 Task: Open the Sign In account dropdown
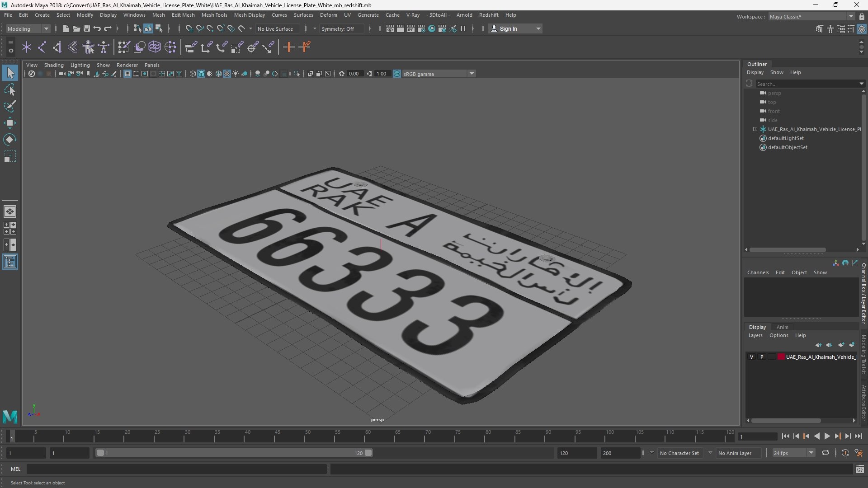tap(516, 28)
